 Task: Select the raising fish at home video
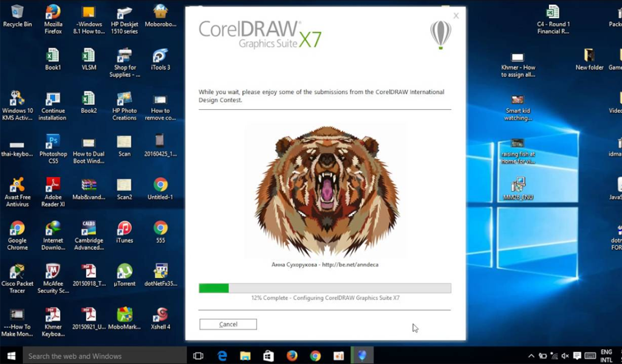pyautogui.click(x=518, y=151)
